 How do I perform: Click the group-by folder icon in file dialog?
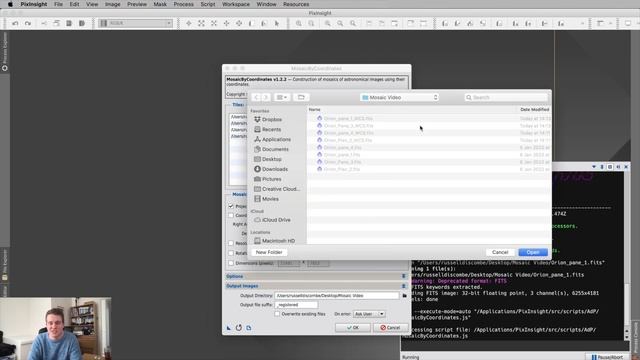tap(301, 97)
